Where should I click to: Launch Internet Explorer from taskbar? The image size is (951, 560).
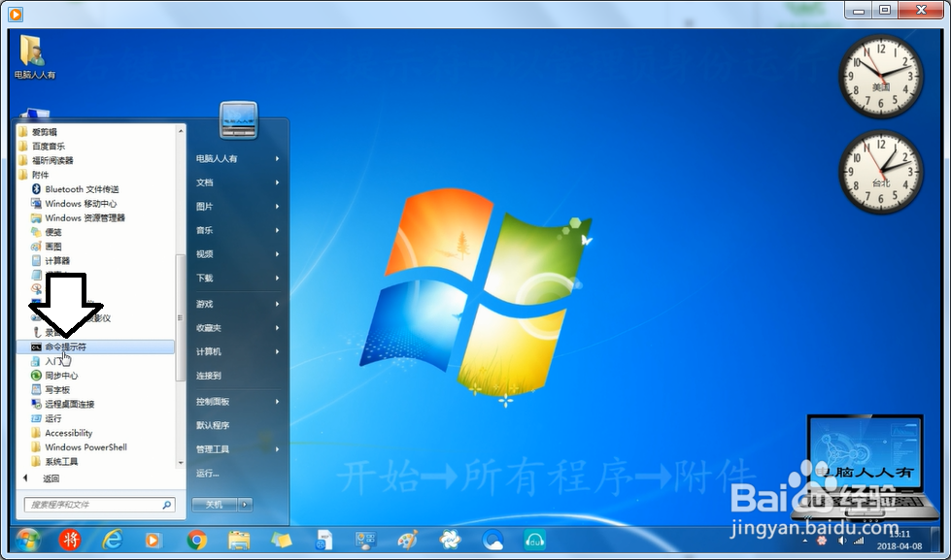[x=113, y=540]
